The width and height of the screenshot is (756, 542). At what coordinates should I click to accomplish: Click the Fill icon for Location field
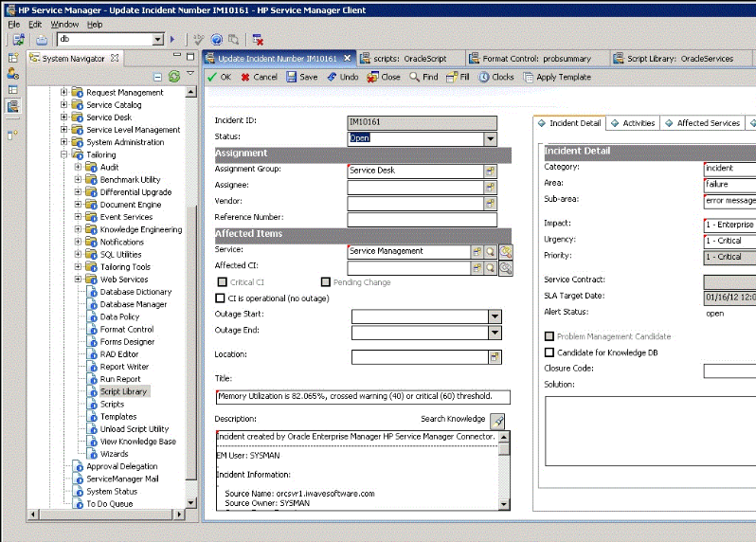click(495, 357)
